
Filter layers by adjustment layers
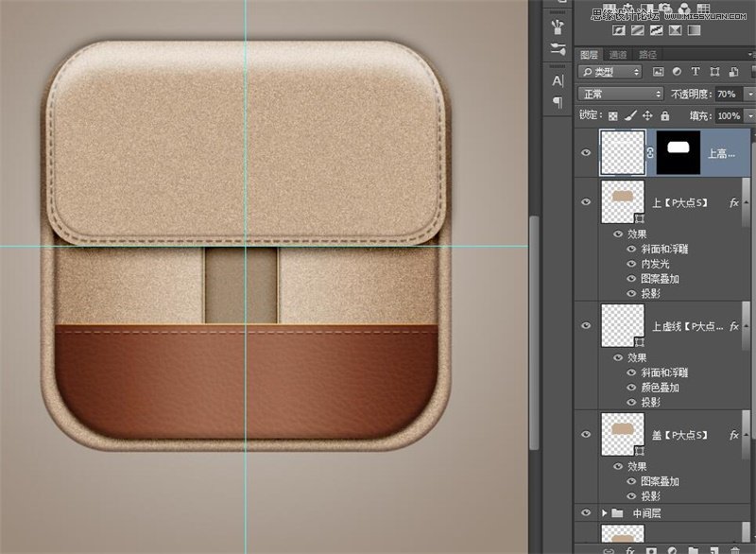pyautogui.click(x=677, y=72)
